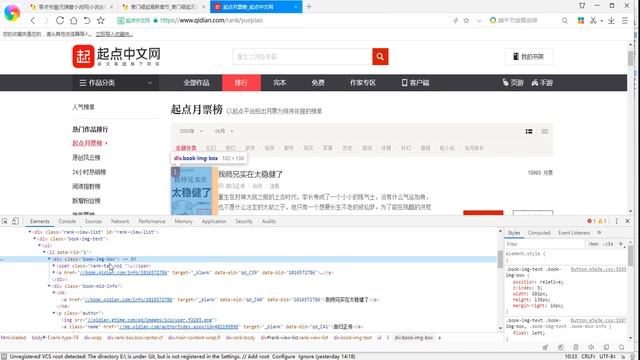Click the browser downloads arrow icon
This screenshot has width=640, height=360.
pos(611,20)
